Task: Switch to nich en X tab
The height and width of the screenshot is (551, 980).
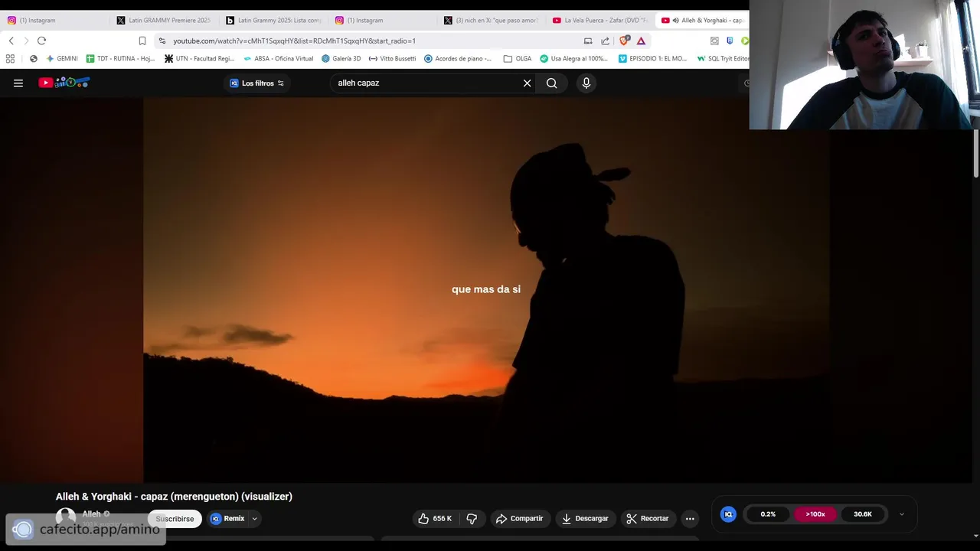Action: 492,21
